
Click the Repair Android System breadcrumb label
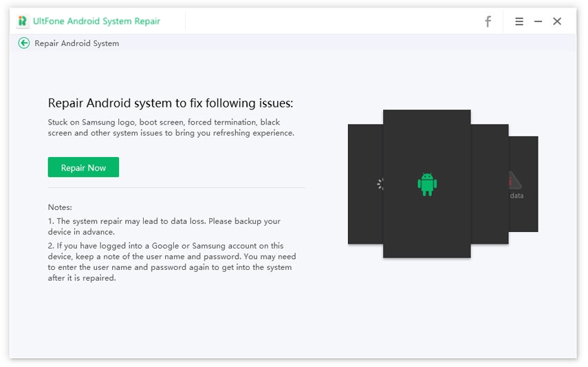coord(76,43)
